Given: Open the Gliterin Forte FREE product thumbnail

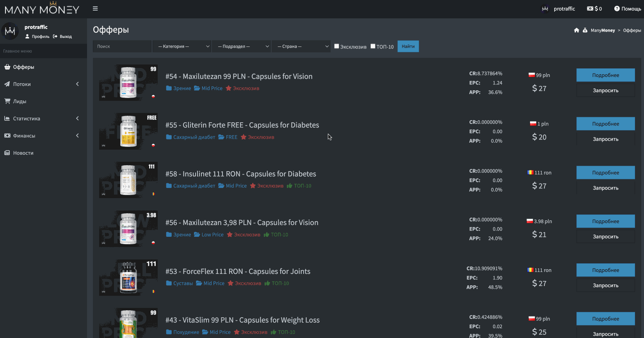Looking at the screenshot, I should point(128,131).
